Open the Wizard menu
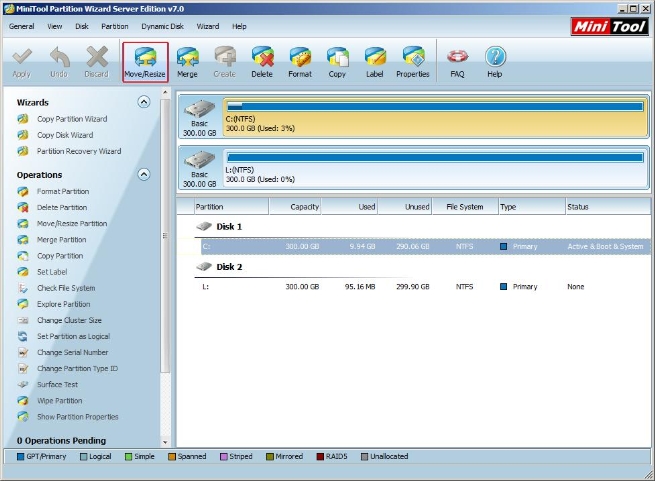 pos(208,26)
